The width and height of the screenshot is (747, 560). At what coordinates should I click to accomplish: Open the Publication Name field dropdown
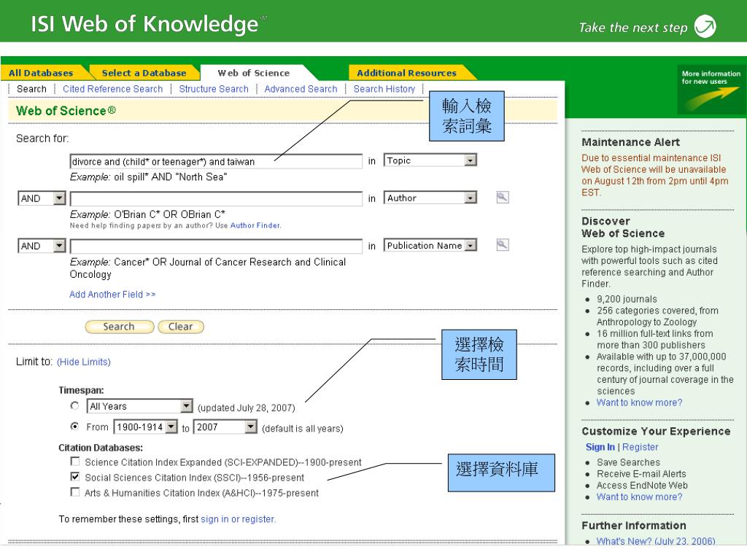click(x=430, y=245)
